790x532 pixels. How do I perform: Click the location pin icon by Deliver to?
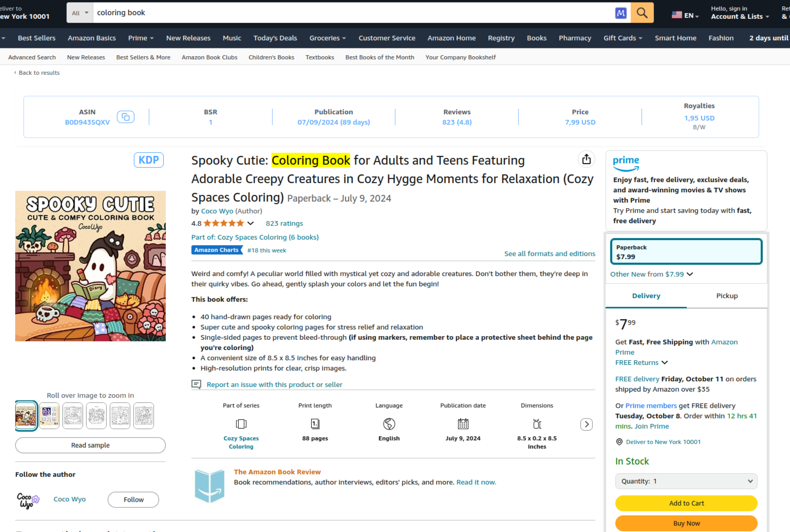(619, 442)
